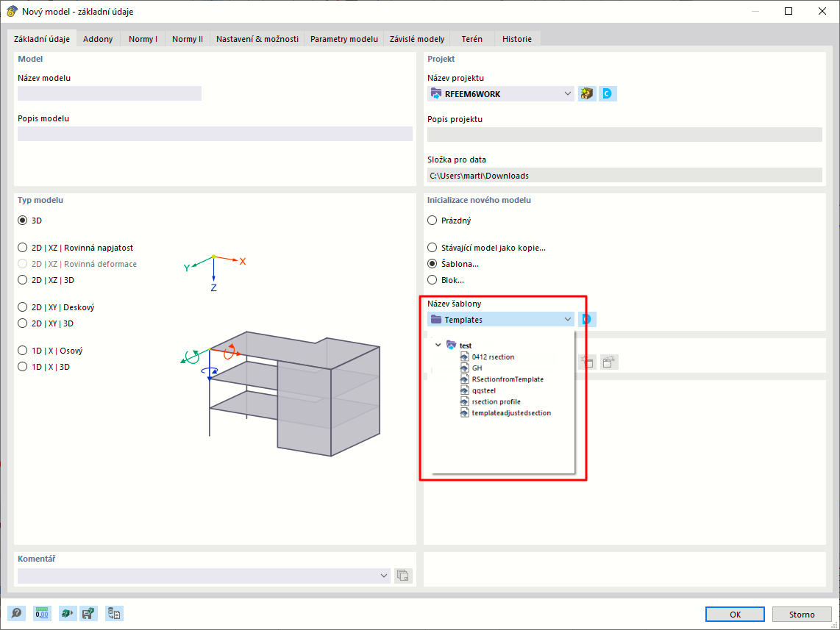Switch to Addony tab
This screenshot has height=630, width=840.
click(x=98, y=39)
